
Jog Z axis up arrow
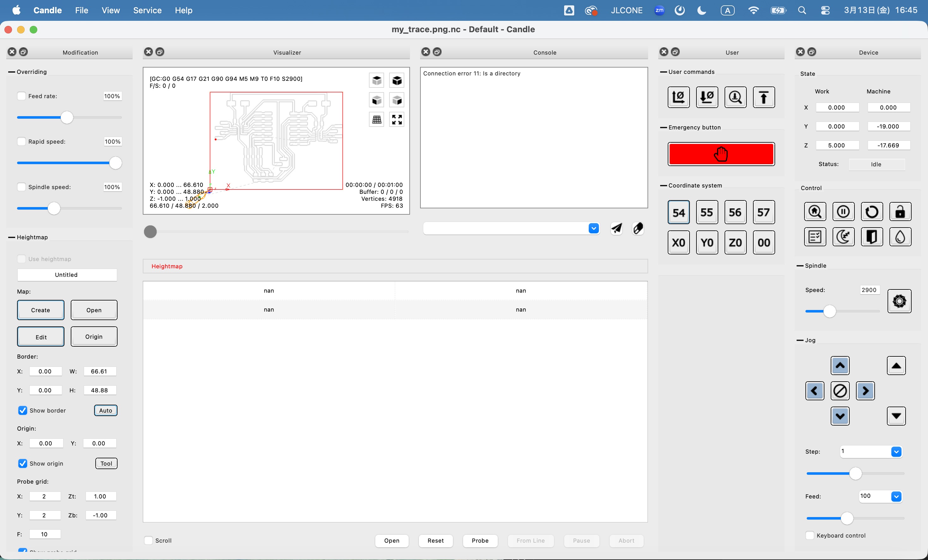(896, 366)
